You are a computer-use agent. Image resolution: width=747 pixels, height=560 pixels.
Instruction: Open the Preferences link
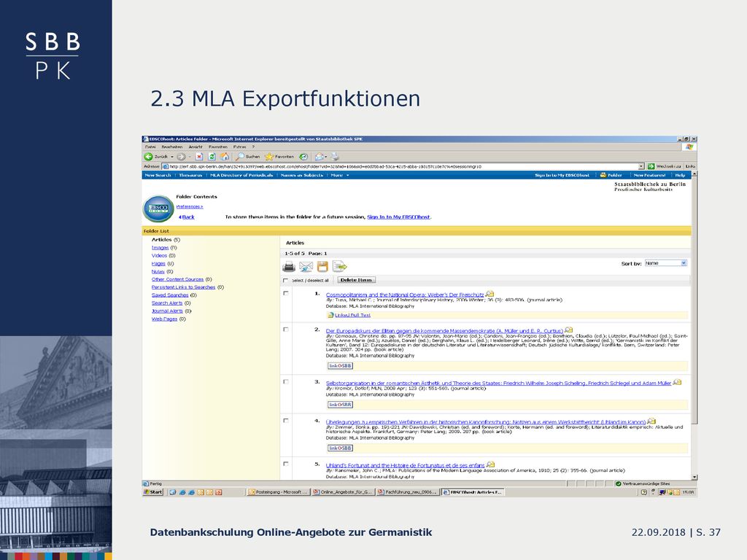[190, 206]
